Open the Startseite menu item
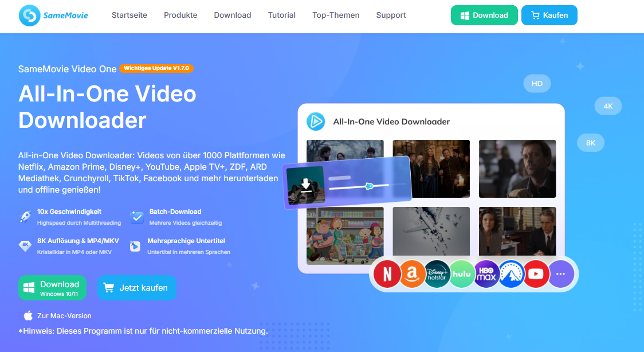 tap(129, 15)
